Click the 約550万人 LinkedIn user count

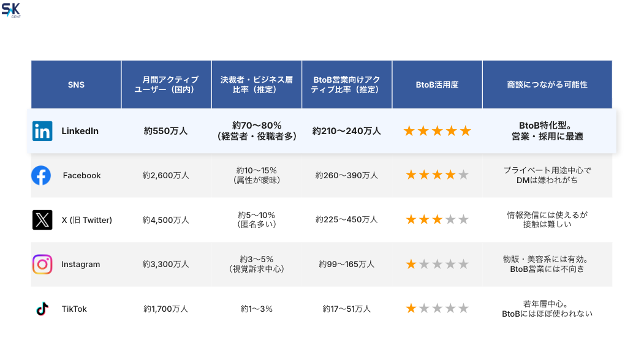(x=166, y=131)
